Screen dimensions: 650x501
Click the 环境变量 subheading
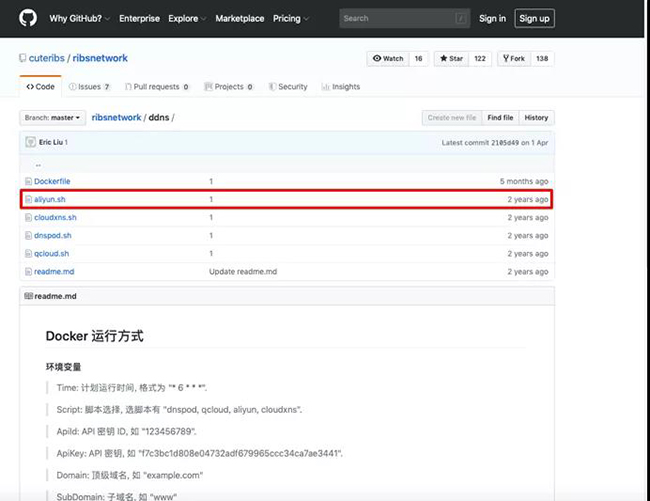pos(63,367)
